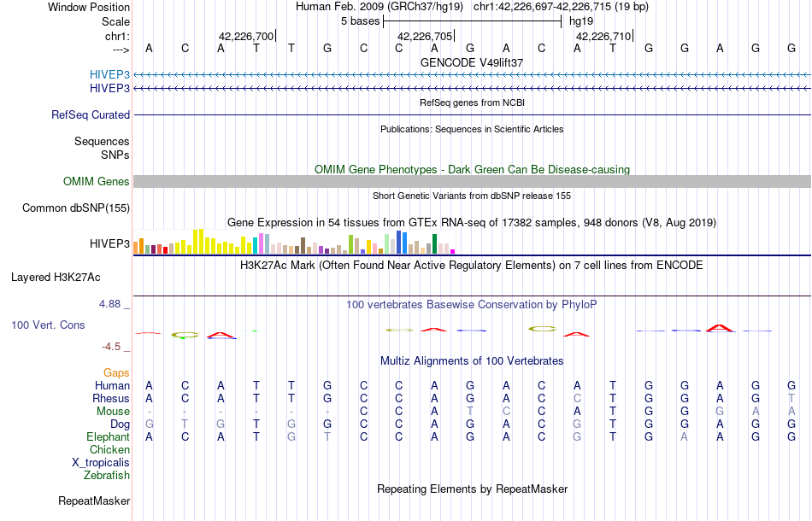Click the light blue HIVEP3 transcript line with arrows
This screenshot has width=812, height=521.
click(x=473, y=74)
